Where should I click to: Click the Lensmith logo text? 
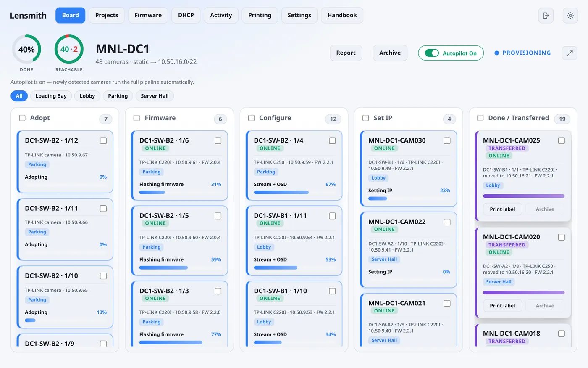[28, 16]
